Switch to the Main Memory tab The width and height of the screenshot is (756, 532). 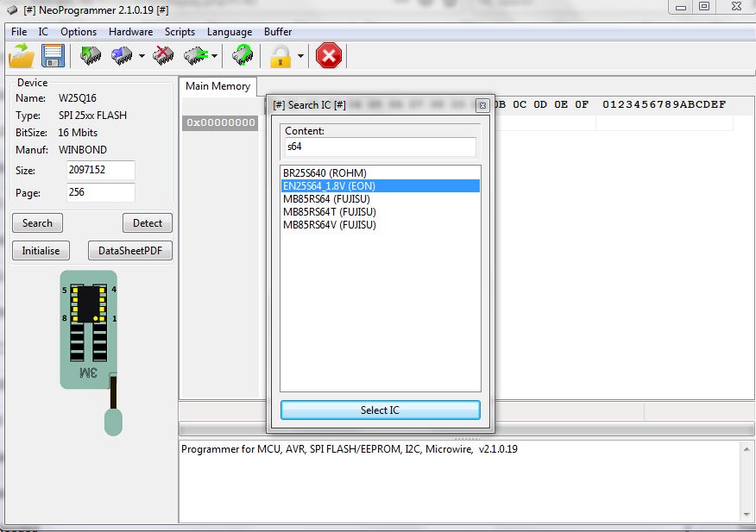218,86
